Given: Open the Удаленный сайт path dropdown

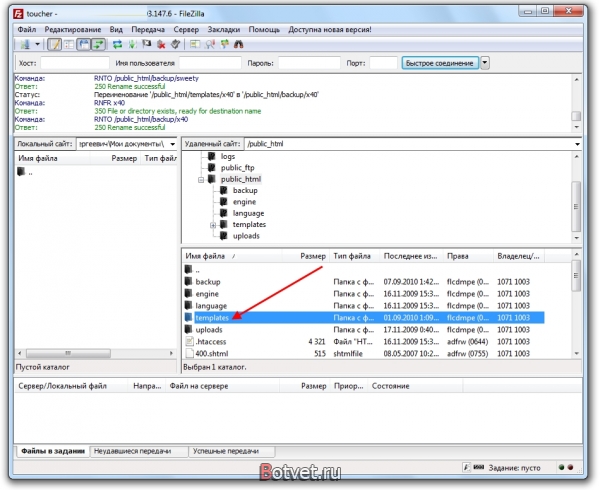Looking at the screenshot, I should [x=577, y=144].
